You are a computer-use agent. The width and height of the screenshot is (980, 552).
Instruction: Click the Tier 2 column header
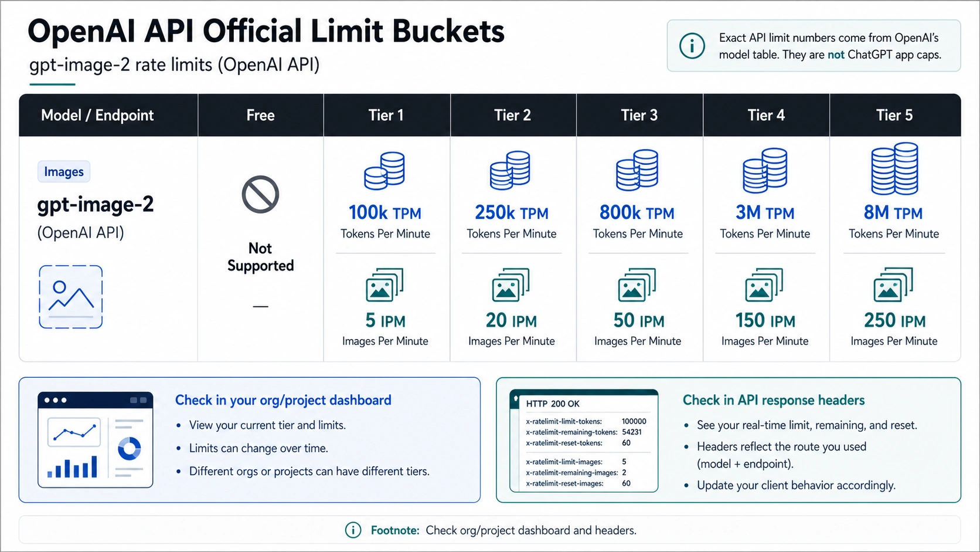point(512,115)
